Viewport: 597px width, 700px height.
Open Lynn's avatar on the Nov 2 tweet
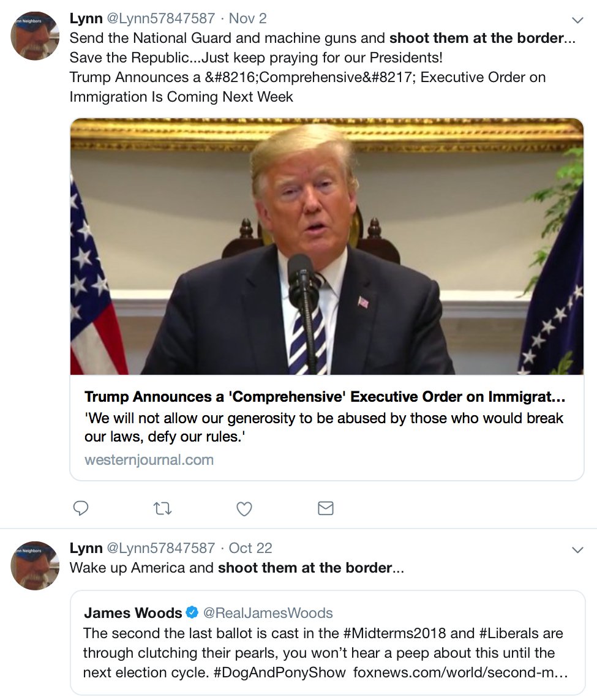click(35, 36)
